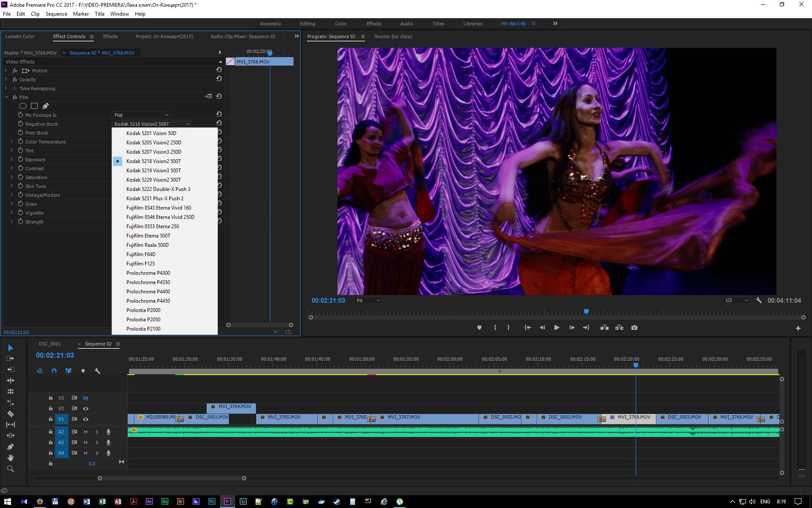Select the Zoom tool magnifier
Screen dimensions: 812x508
(x=11, y=469)
